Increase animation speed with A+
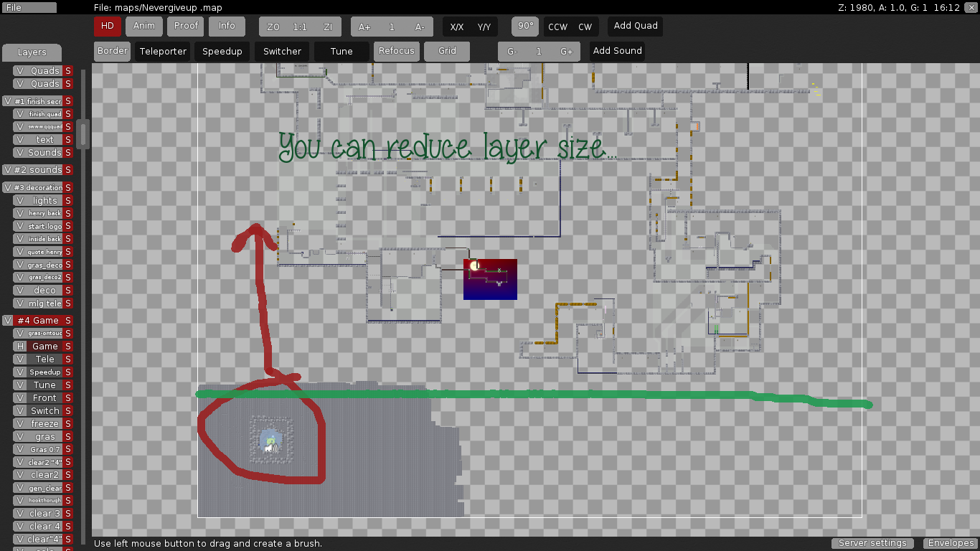980x551 pixels. (x=364, y=27)
